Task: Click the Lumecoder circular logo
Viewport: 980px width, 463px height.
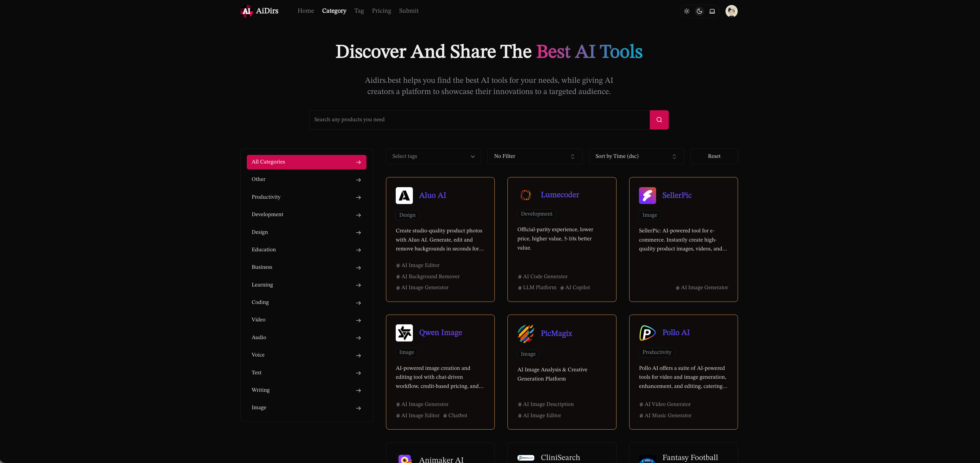Action: (x=525, y=195)
